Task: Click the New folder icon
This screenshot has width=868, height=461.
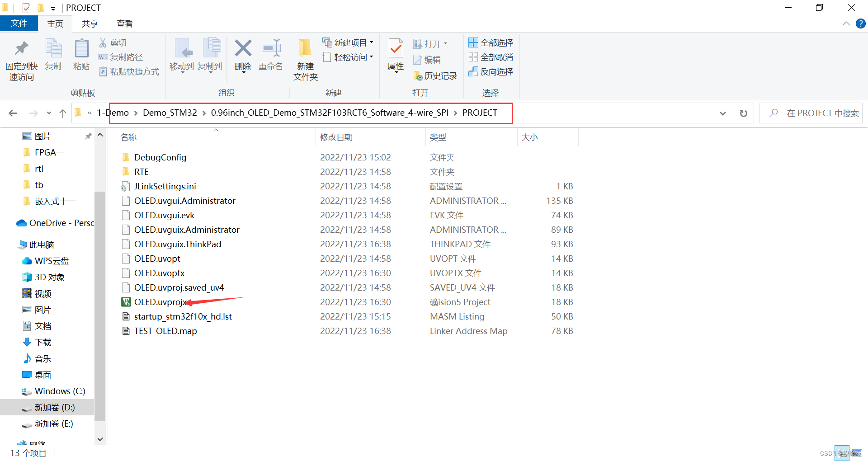Action: tap(305, 49)
